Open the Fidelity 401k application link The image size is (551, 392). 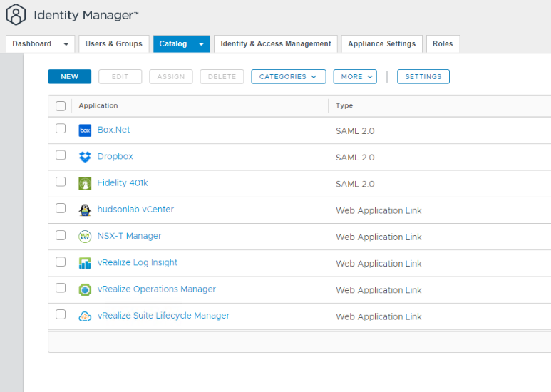(123, 183)
